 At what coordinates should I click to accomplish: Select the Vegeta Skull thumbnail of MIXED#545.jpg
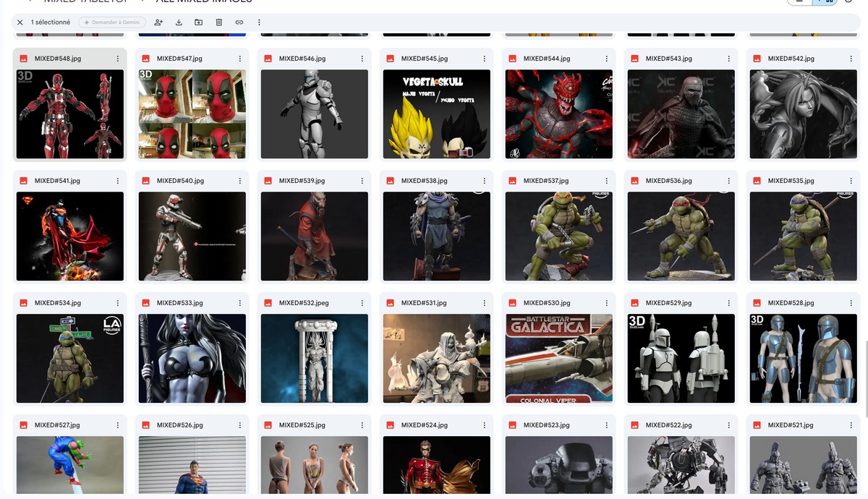coord(437,114)
